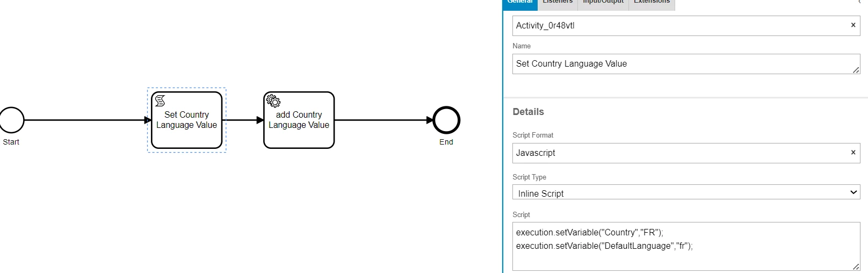Screen dimensions: 868x273
Task: Switch to the Listeners tab
Action: coord(558,3)
